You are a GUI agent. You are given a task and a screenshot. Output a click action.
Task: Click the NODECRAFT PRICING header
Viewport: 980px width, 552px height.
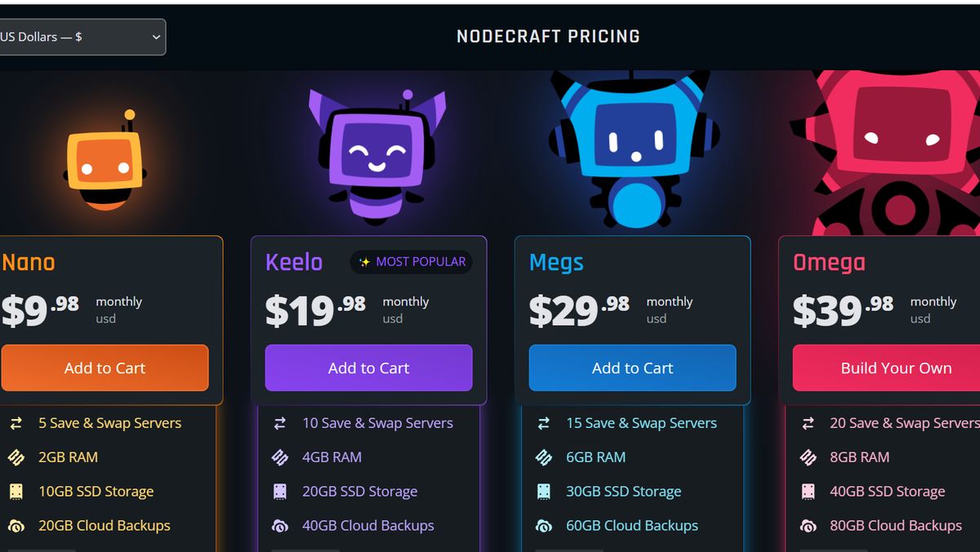pyautogui.click(x=549, y=36)
